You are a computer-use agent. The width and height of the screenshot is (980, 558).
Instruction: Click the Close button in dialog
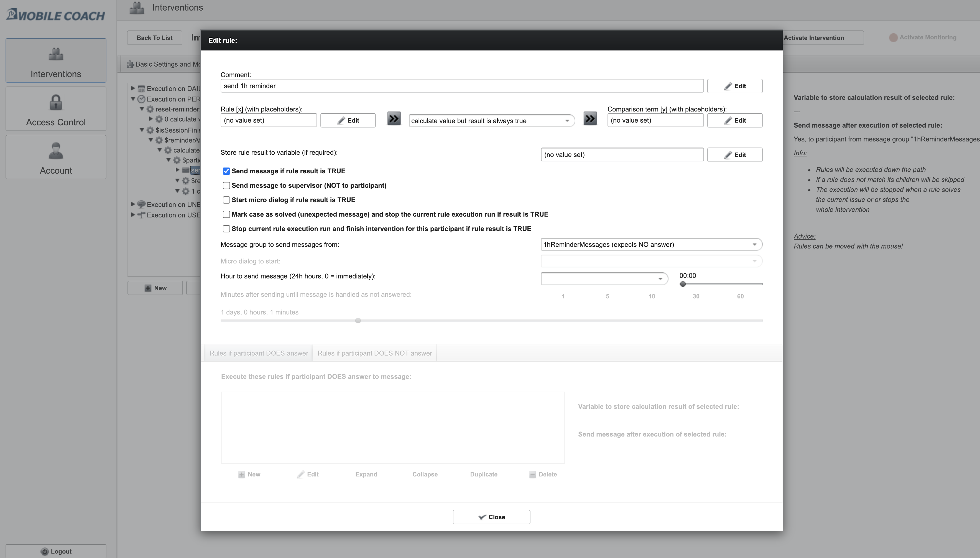(491, 517)
